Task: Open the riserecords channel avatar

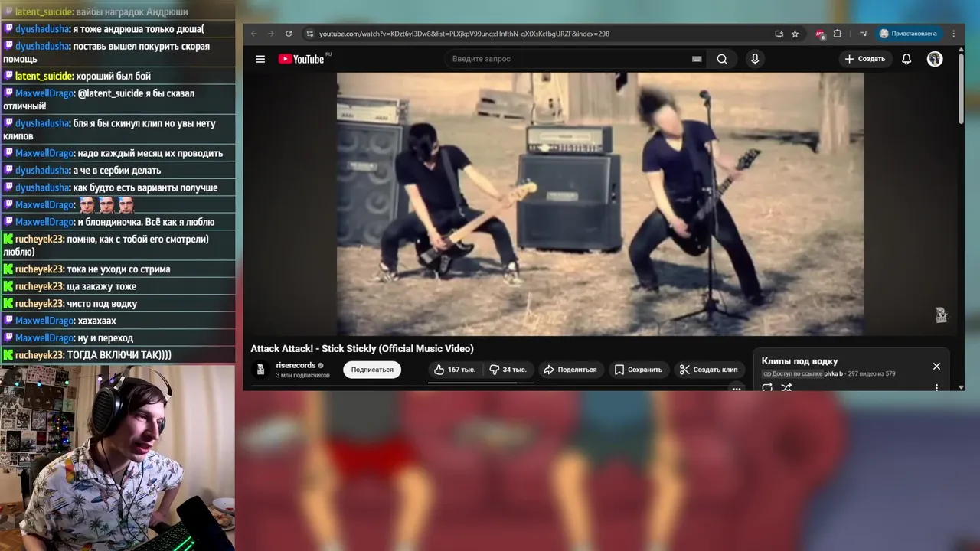Action: 260,370
